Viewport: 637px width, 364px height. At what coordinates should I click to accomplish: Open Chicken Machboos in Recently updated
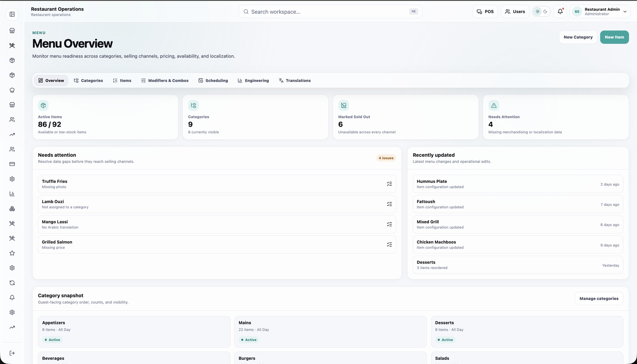pyautogui.click(x=518, y=244)
